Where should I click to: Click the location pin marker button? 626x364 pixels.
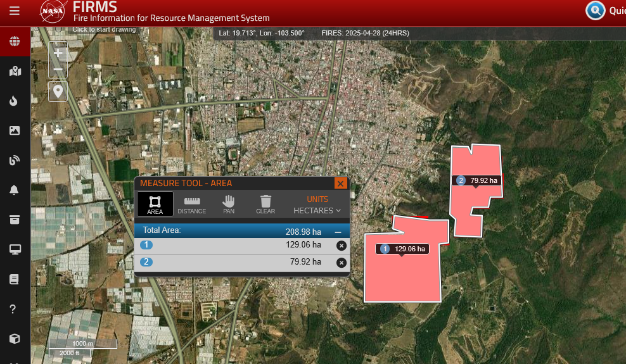coord(58,92)
